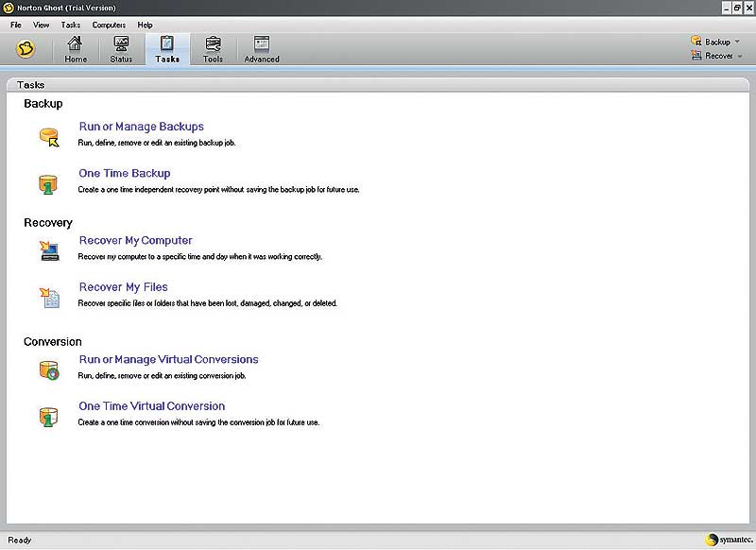Open the Recover My Files link
756x550 pixels.
point(124,286)
